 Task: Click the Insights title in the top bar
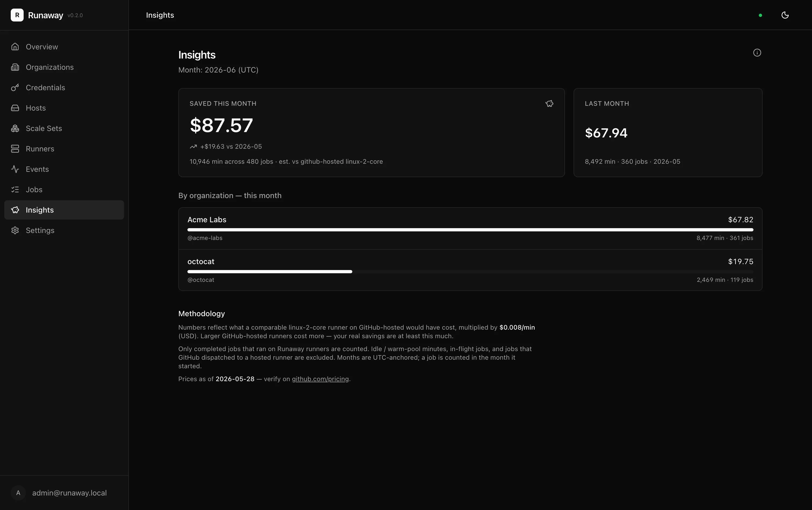pos(160,15)
